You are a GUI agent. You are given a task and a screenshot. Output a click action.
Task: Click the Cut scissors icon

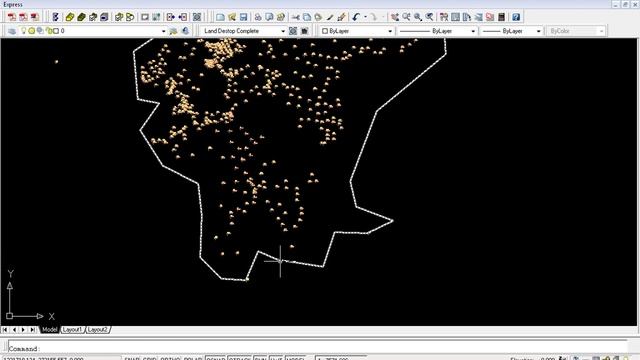point(296,17)
